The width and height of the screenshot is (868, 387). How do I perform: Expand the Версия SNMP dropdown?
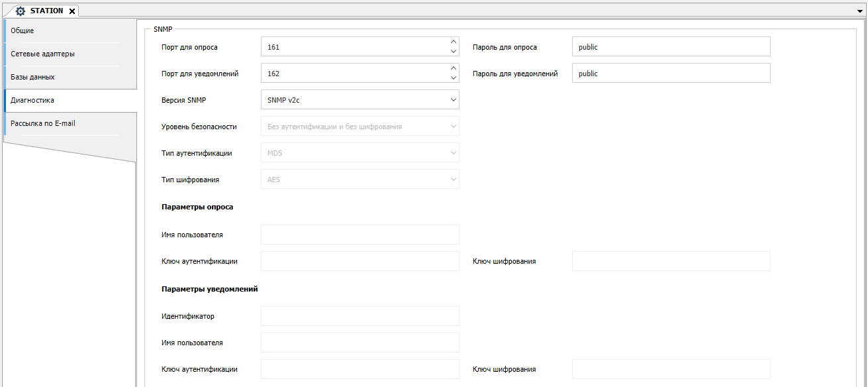tap(454, 99)
